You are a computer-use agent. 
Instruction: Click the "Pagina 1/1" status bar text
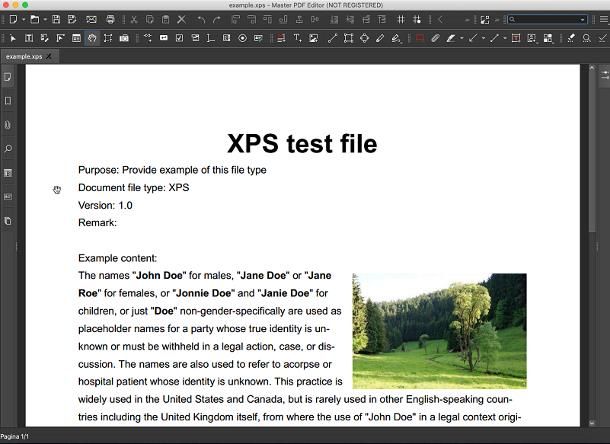tap(14, 437)
